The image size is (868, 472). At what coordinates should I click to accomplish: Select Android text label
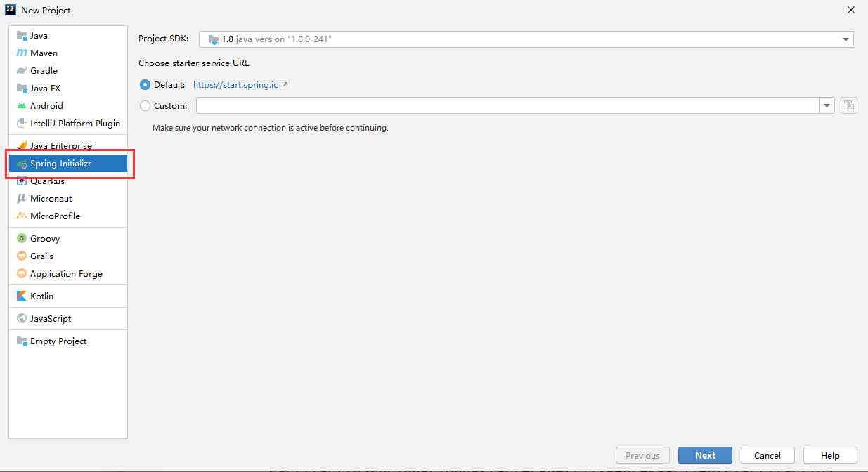click(x=46, y=105)
